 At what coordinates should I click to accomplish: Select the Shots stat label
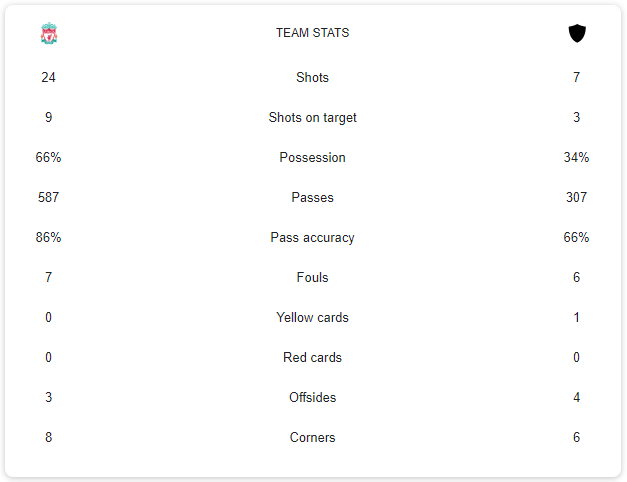pyautogui.click(x=313, y=78)
